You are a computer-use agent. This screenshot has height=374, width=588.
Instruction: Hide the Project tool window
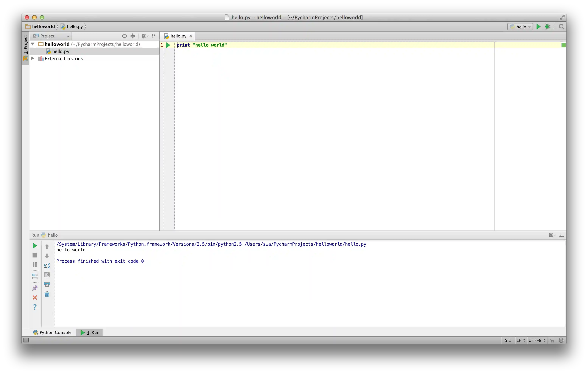(154, 36)
